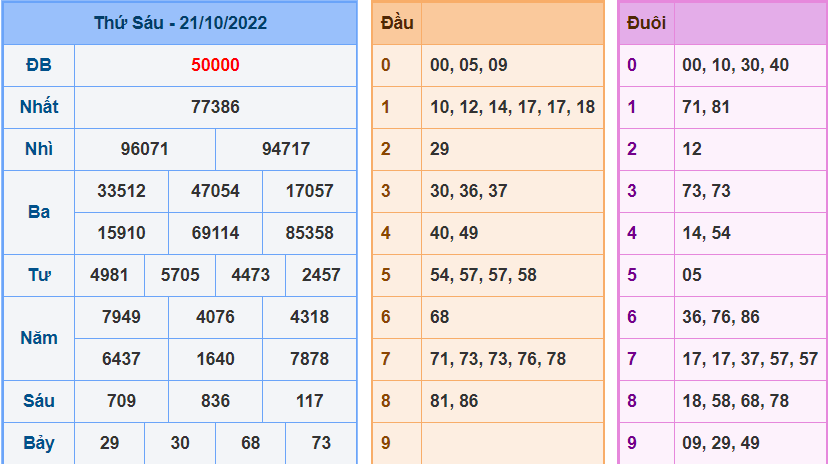The height and width of the screenshot is (464, 828).
Task: Click value 68 in Đầu row 6
Action: pyautogui.click(x=439, y=317)
